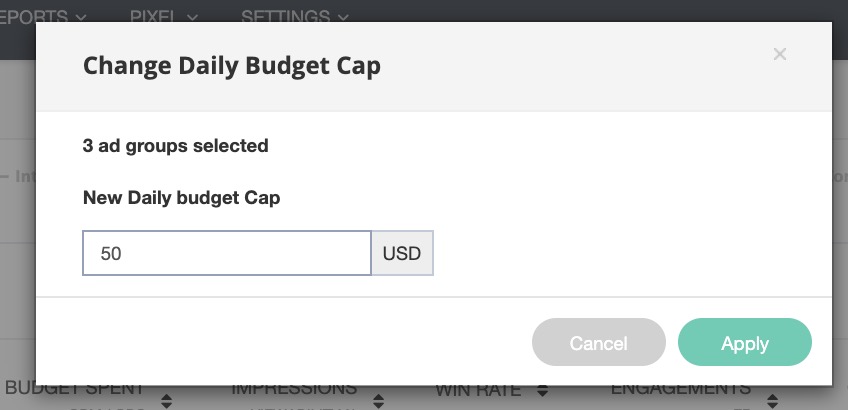Click the Engagements column sort arrows

772,398
